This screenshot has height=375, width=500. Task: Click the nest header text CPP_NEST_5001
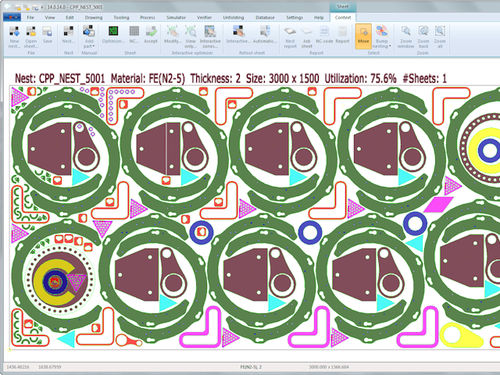coord(72,79)
